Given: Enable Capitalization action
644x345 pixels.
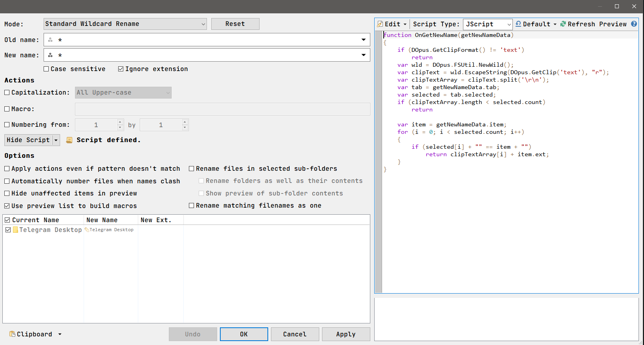Looking at the screenshot, I should 7,93.
